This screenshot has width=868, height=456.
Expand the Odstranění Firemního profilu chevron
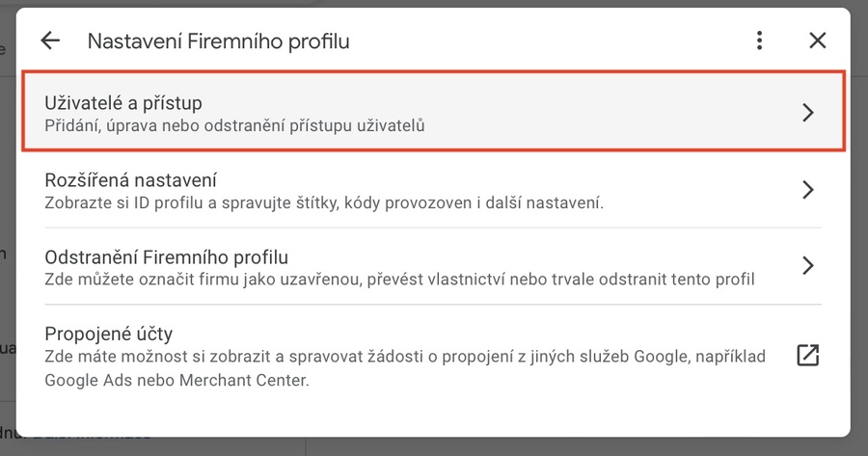click(x=808, y=266)
